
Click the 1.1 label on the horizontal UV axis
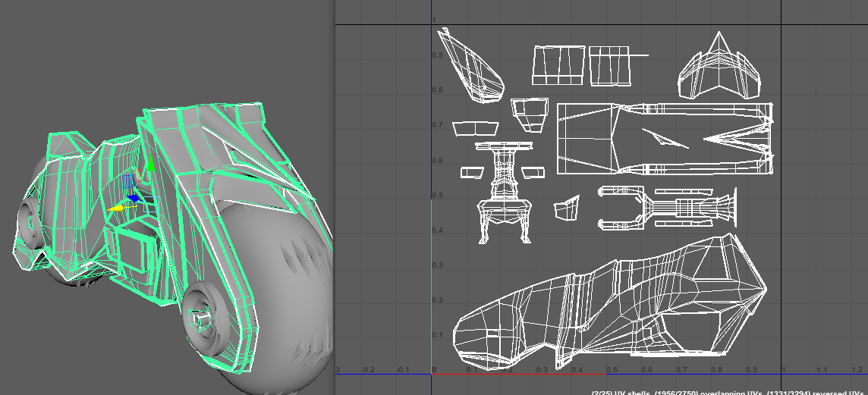coord(822,369)
